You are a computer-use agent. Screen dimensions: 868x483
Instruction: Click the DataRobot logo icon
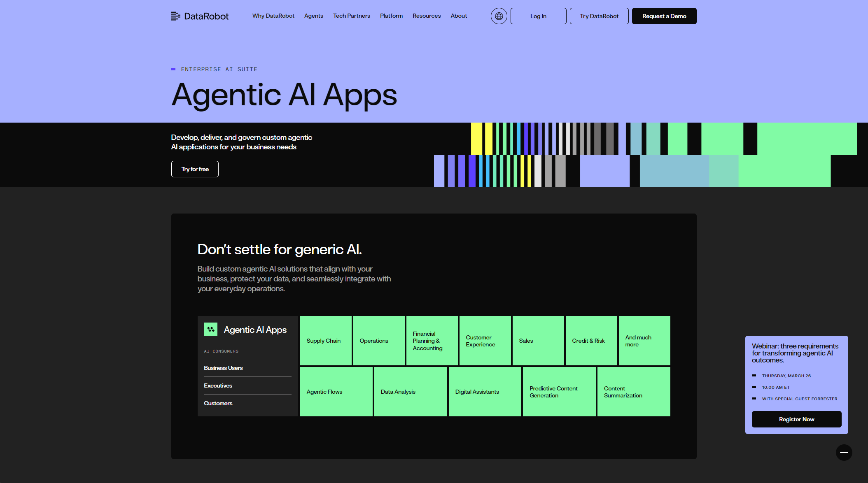(x=176, y=16)
